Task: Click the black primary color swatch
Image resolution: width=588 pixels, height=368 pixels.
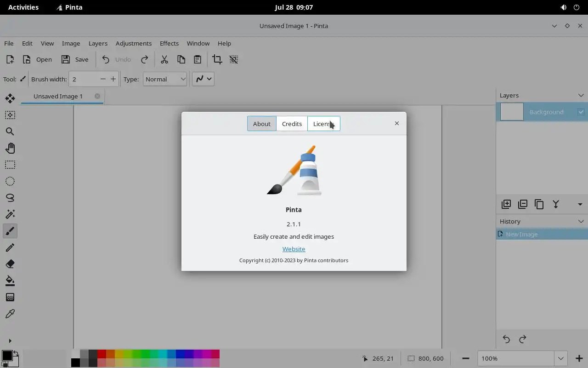Action: pyautogui.click(x=6, y=356)
